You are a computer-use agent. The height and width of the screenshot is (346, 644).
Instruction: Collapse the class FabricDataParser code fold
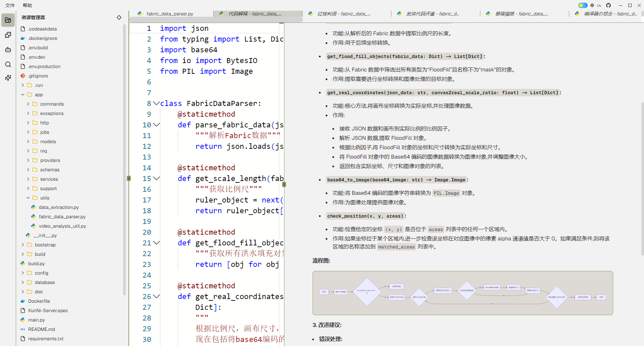point(156,103)
